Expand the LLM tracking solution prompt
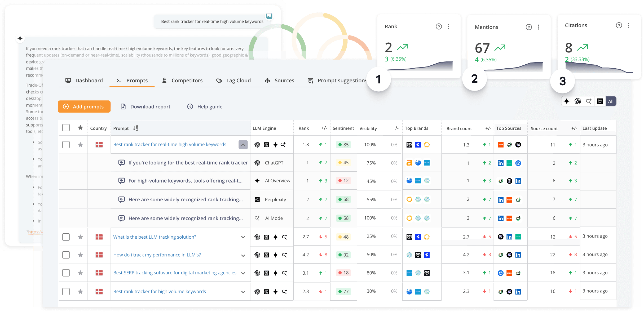644x312 pixels. (243, 237)
